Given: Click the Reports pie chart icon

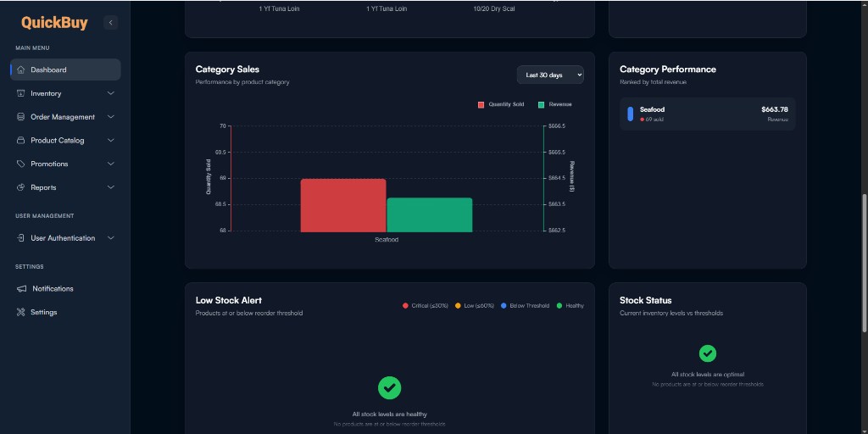Looking at the screenshot, I should click(x=20, y=187).
